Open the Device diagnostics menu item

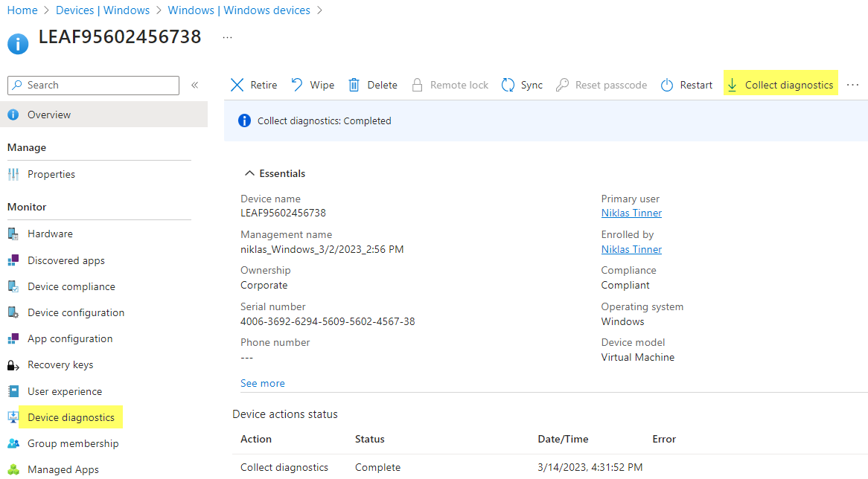click(x=71, y=417)
